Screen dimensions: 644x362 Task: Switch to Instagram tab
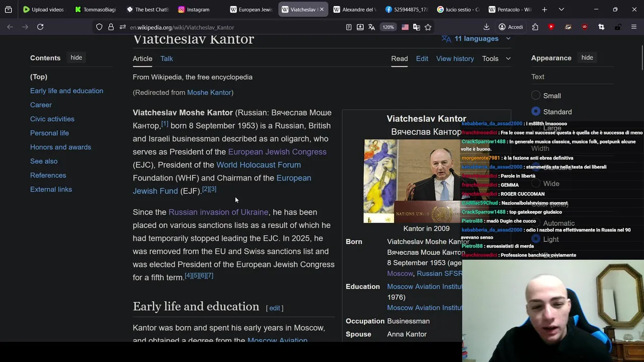tap(199, 10)
